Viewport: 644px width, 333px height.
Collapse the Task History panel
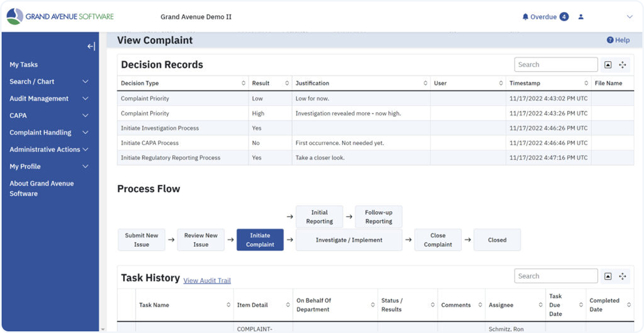pos(608,276)
